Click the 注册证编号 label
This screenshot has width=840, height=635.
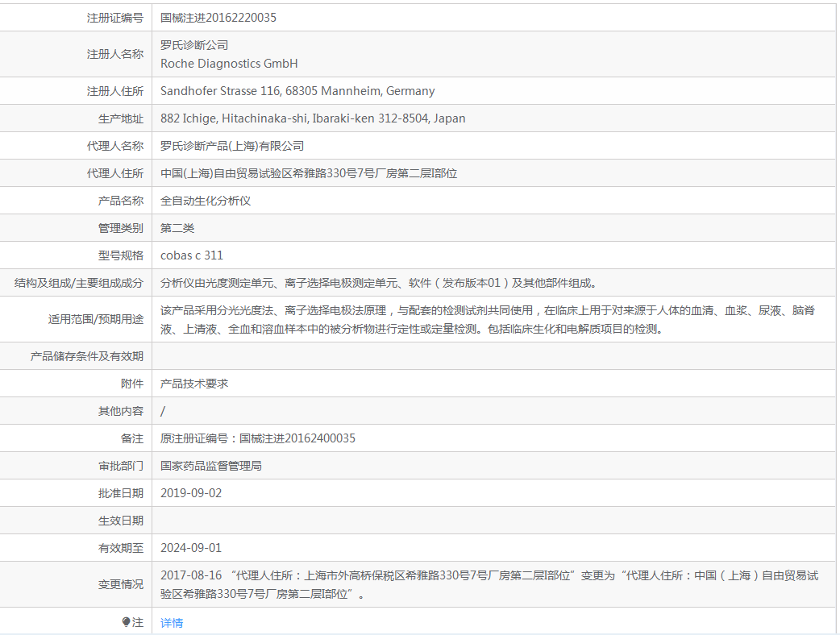[115, 18]
